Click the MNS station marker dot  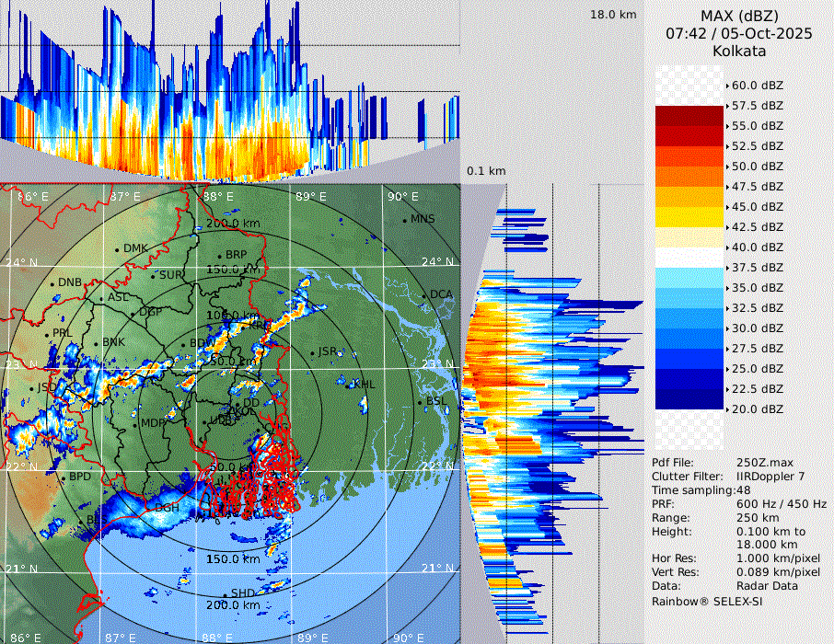404,220
